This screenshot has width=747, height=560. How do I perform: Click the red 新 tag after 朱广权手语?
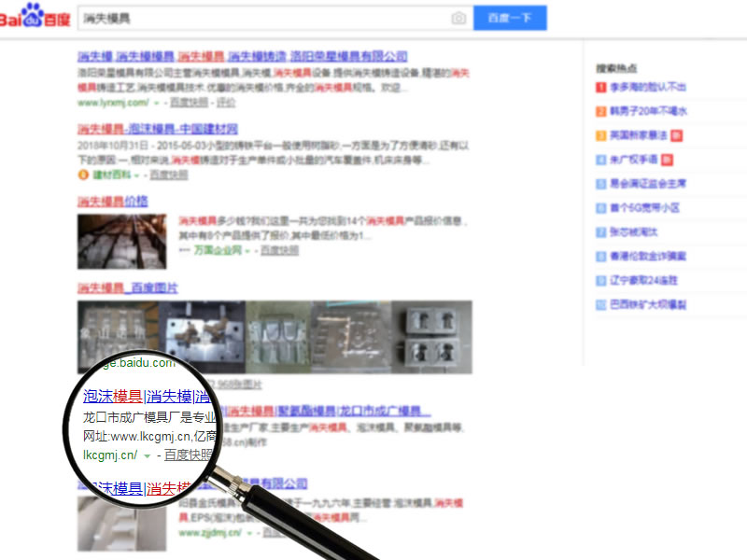pos(667,160)
